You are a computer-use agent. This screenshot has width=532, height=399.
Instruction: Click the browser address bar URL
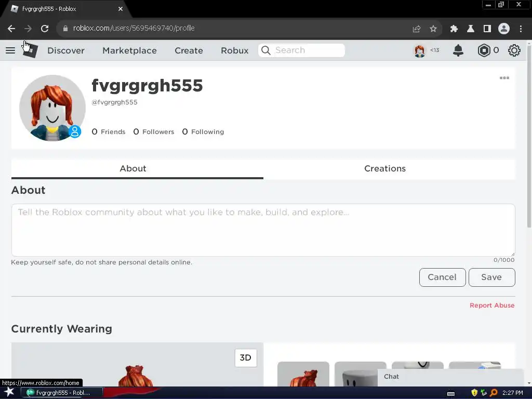[134, 28]
